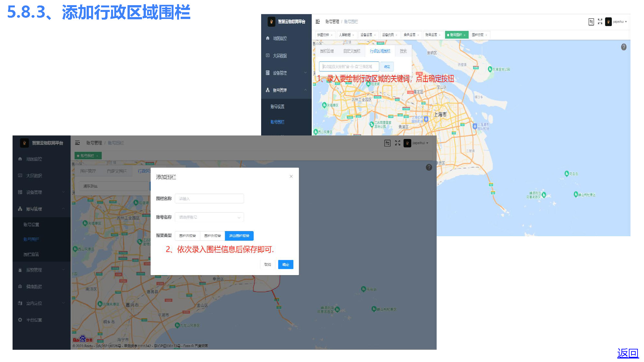Switch to 围栏管理 tab on upper map panel
644x362 pixels.
(327, 51)
